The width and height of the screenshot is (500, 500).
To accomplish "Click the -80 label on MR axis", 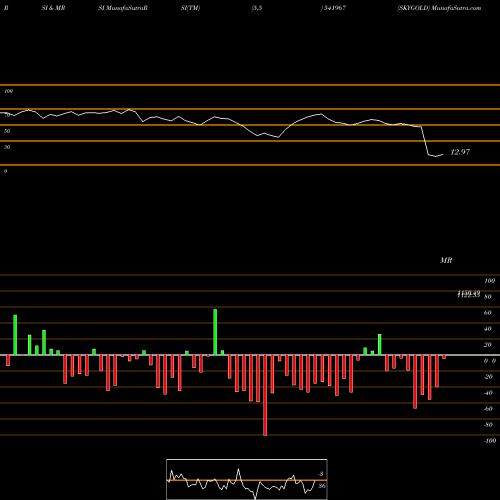I will (488, 425).
